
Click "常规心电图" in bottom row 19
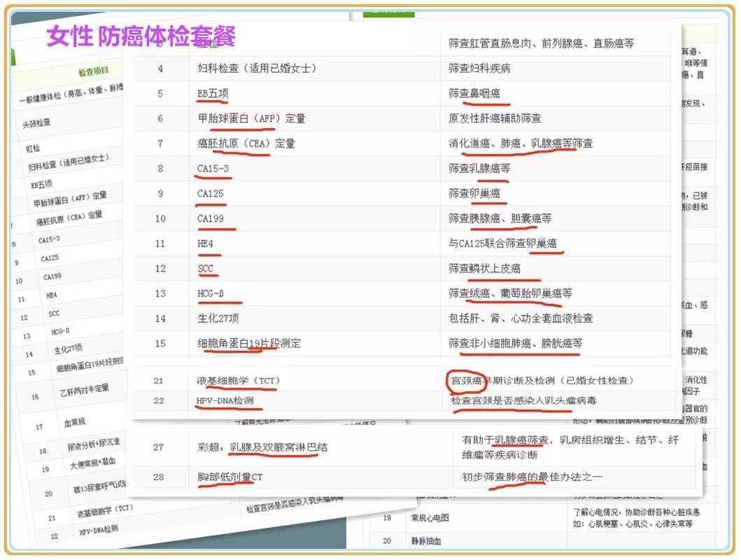[430, 519]
